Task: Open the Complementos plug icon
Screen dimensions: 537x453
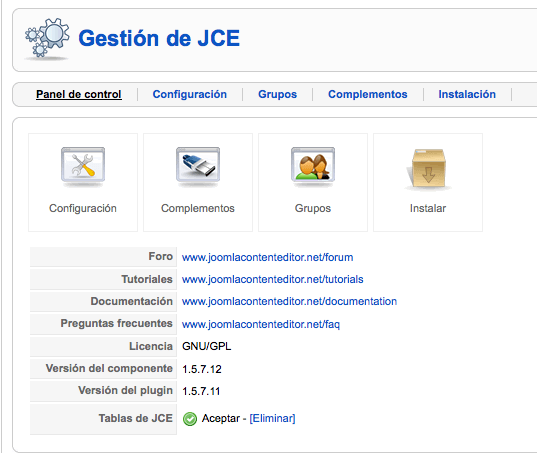Action: click(198, 165)
